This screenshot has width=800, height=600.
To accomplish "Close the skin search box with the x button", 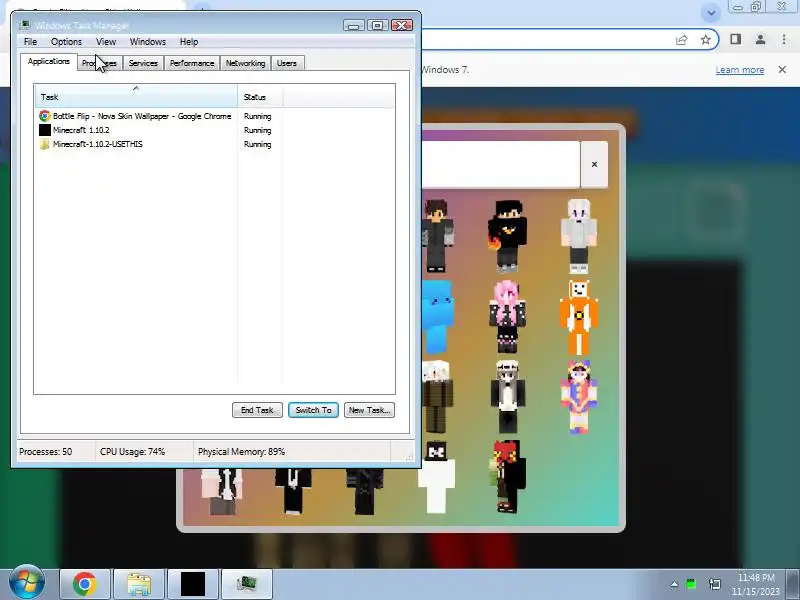I will 594,164.
